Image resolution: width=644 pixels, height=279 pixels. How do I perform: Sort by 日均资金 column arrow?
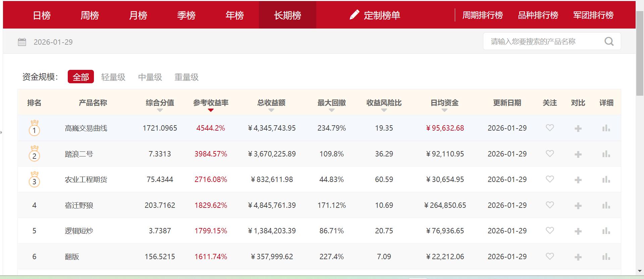444,110
